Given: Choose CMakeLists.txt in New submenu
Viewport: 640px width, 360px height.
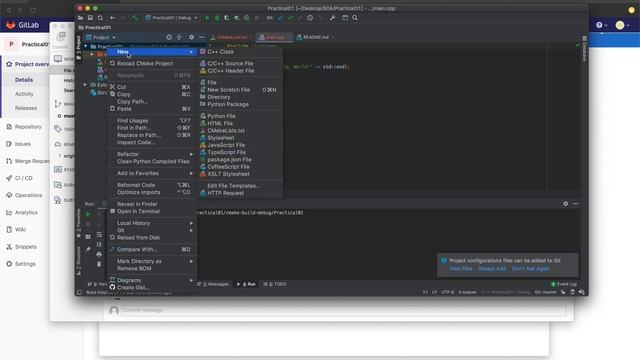Looking at the screenshot, I should click(x=226, y=131).
